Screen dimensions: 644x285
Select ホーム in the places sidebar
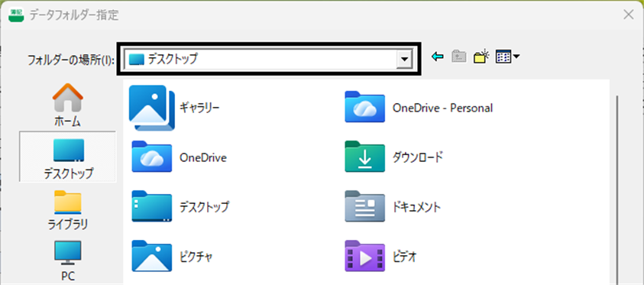(67, 105)
